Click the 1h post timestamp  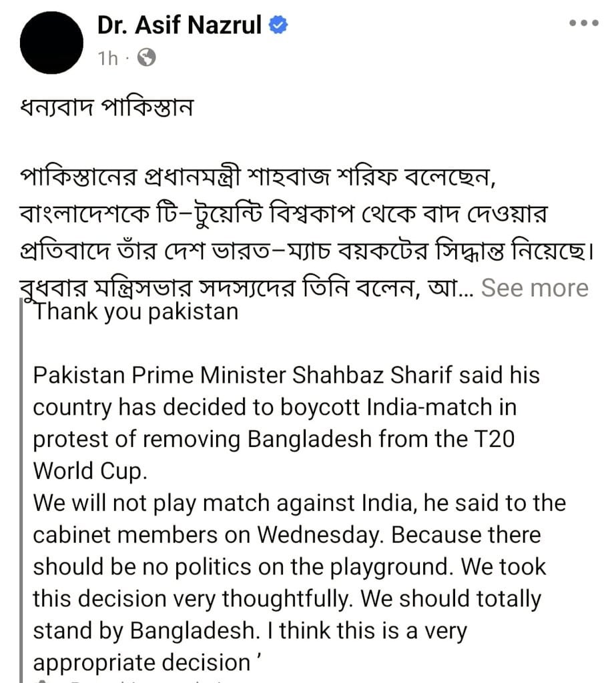tap(107, 59)
